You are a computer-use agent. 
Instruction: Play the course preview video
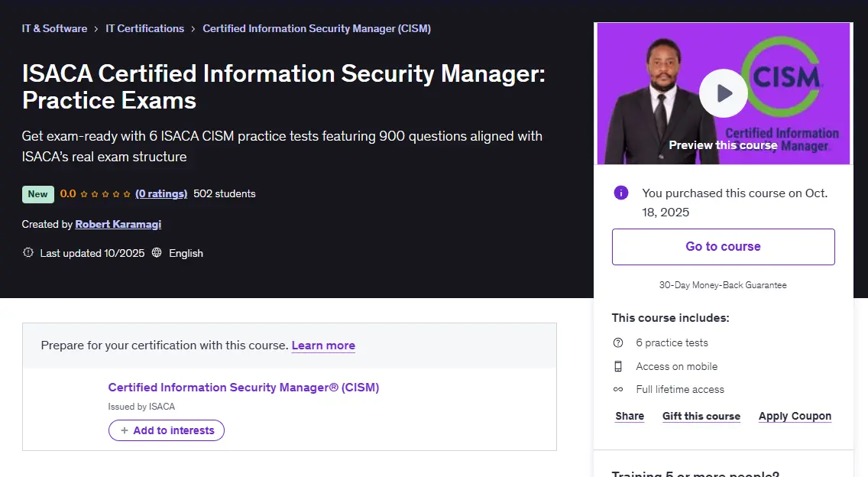click(x=723, y=93)
